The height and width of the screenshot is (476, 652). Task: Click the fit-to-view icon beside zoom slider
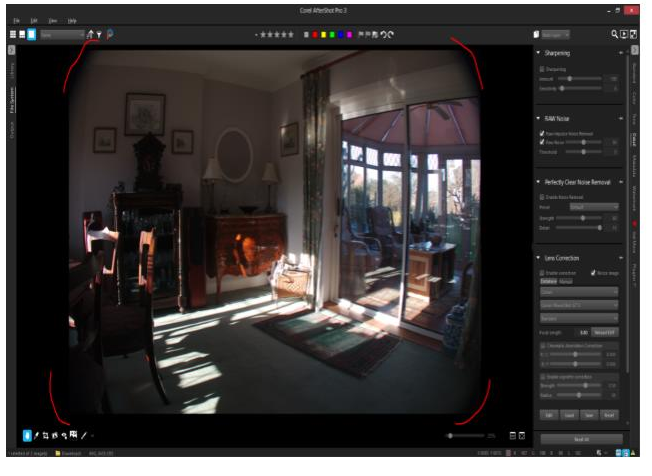(x=513, y=436)
